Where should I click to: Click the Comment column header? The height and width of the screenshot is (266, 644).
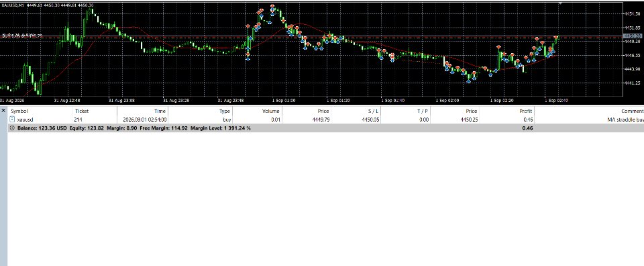(x=632, y=111)
